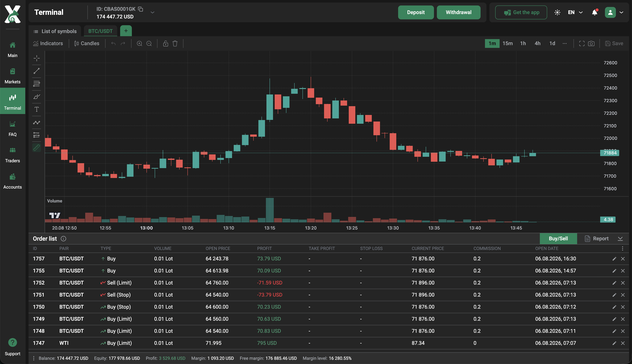The height and width of the screenshot is (364, 632).
Task: Select the crosshair cursor tool
Action: pyautogui.click(x=37, y=58)
